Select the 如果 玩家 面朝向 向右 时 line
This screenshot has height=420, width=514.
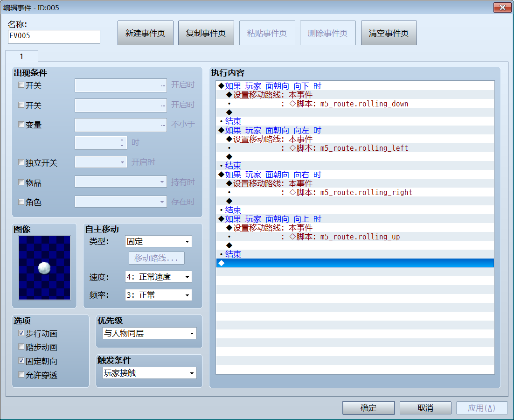355,175
